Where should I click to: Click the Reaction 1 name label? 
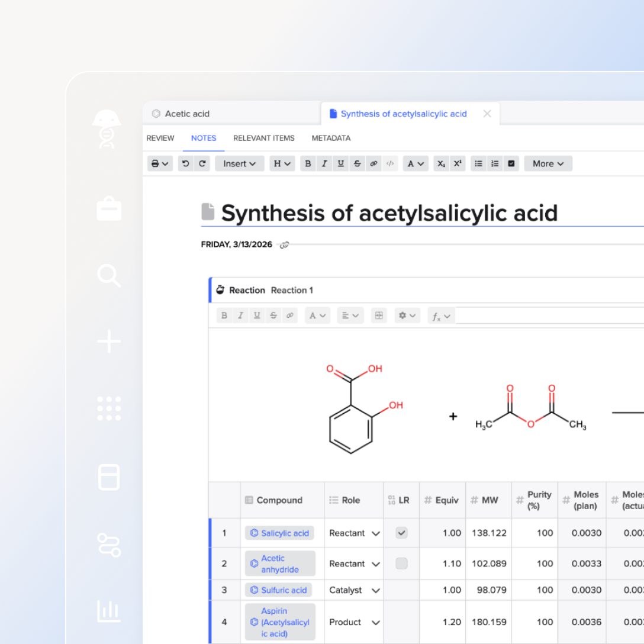tap(292, 291)
